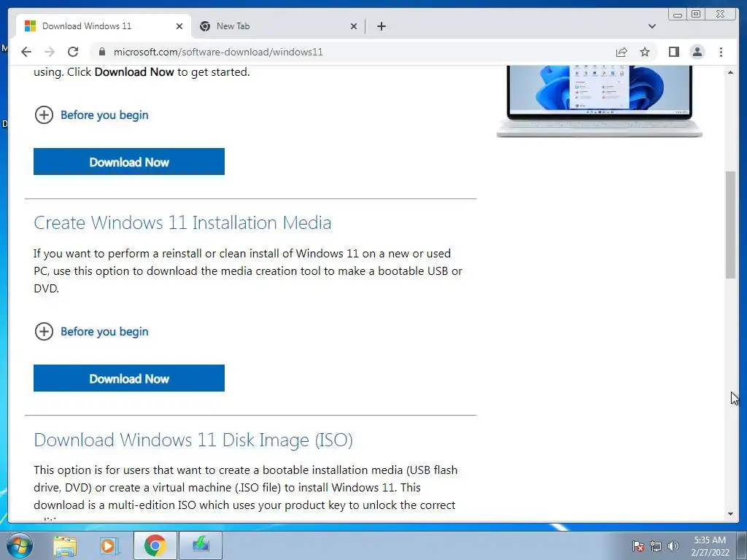
Task: Share this page using the share icon
Action: point(622,52)
